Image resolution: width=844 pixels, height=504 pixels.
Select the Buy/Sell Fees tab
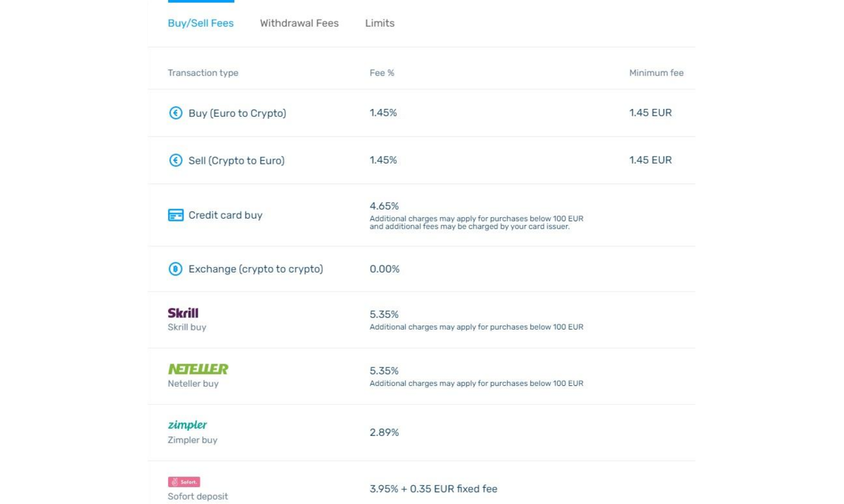200,23
